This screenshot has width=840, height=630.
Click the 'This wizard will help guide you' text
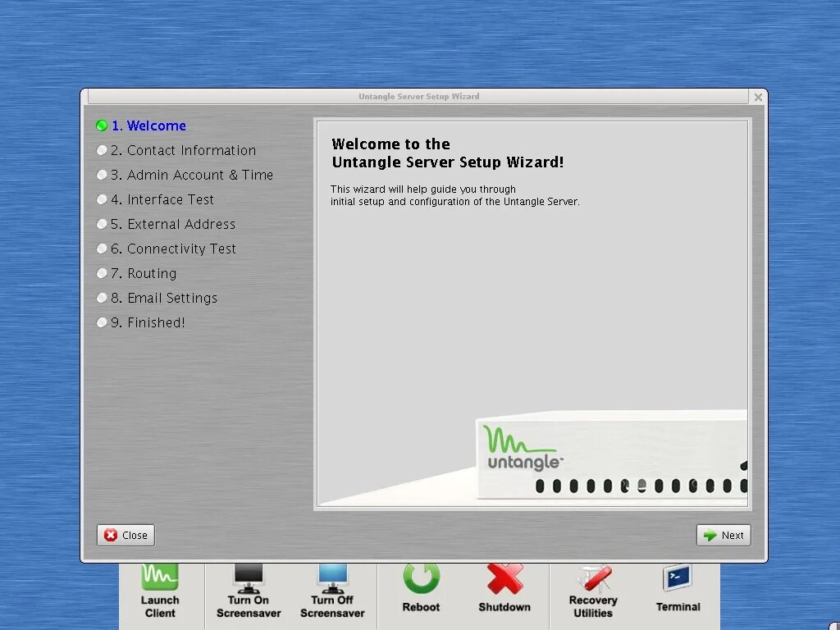[423, 189]
